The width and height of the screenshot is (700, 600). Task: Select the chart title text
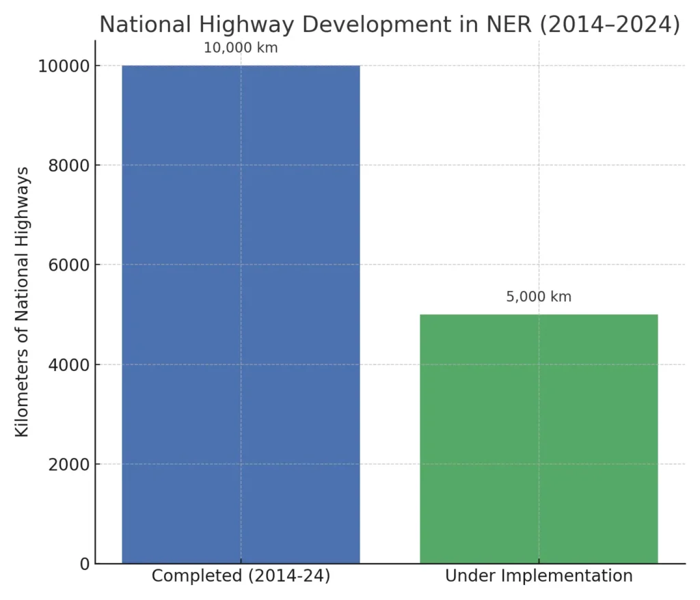click(390, 24)
